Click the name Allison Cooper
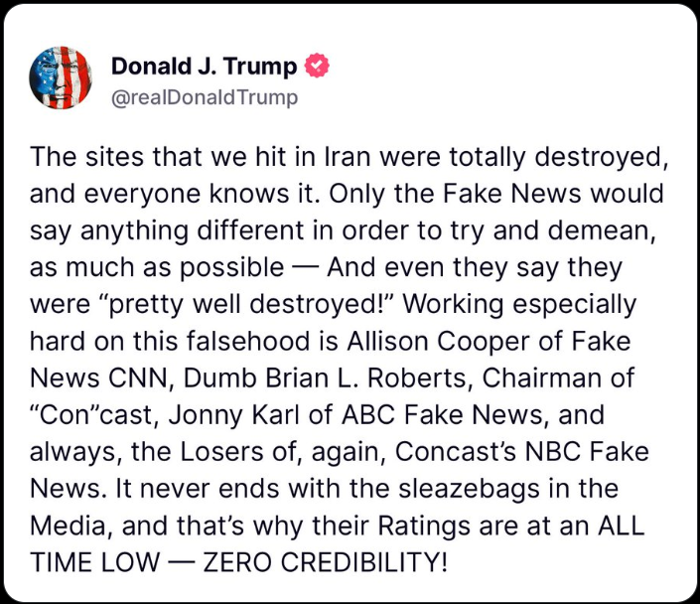 pyautogui.click(x=486, y=339)
